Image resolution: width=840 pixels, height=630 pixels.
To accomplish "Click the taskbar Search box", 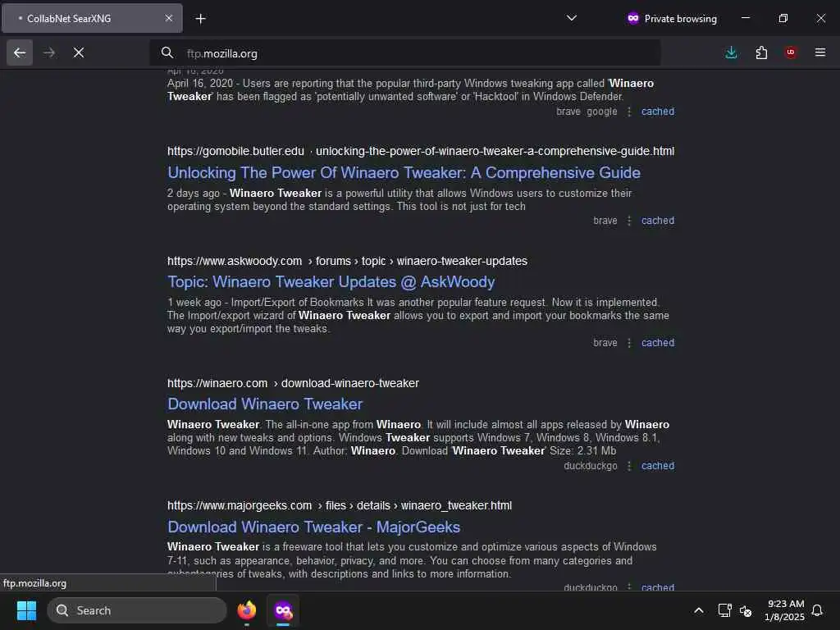I will pyautogui.click(x=137, y=610).
